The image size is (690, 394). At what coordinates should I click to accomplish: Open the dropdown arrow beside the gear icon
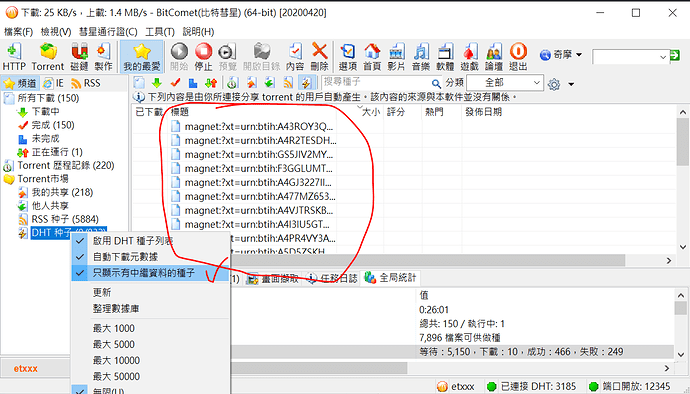pyautogui.click(x=571, y=84)
